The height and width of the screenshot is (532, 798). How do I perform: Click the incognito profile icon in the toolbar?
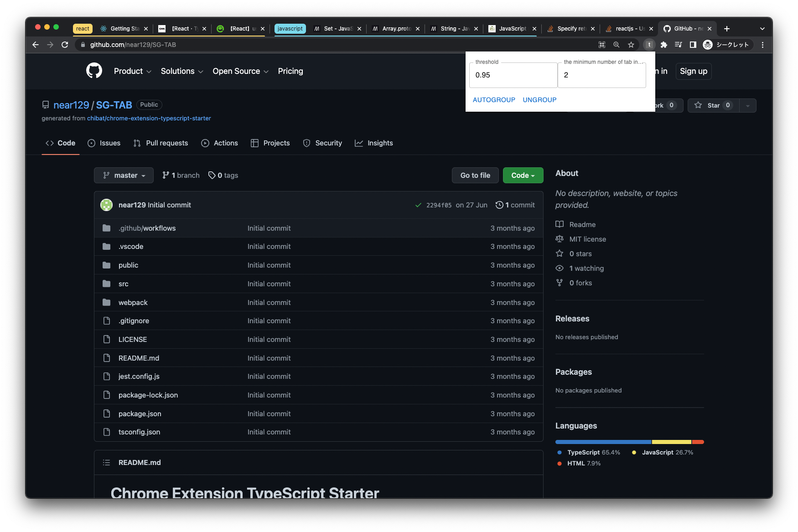[707, 45]
